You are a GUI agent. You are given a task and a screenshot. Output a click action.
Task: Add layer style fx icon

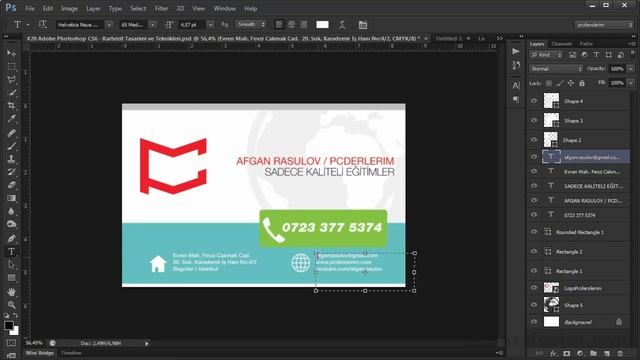(553, 353)
